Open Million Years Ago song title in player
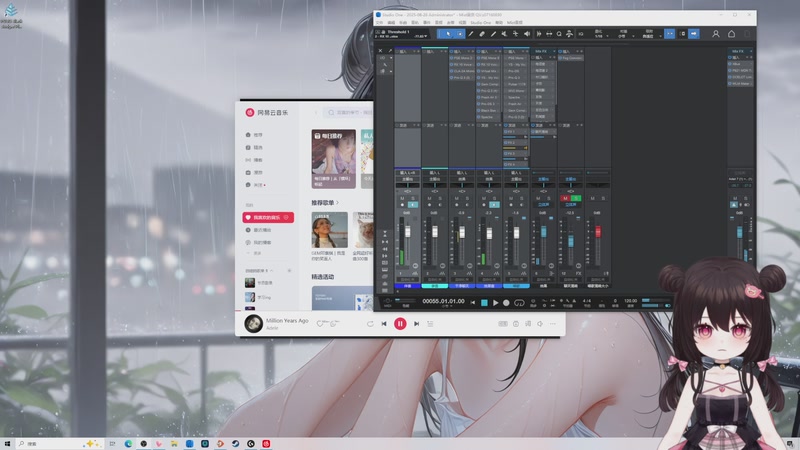The height and width of the screenshot is (450, 800). click(x=287, y=320)
